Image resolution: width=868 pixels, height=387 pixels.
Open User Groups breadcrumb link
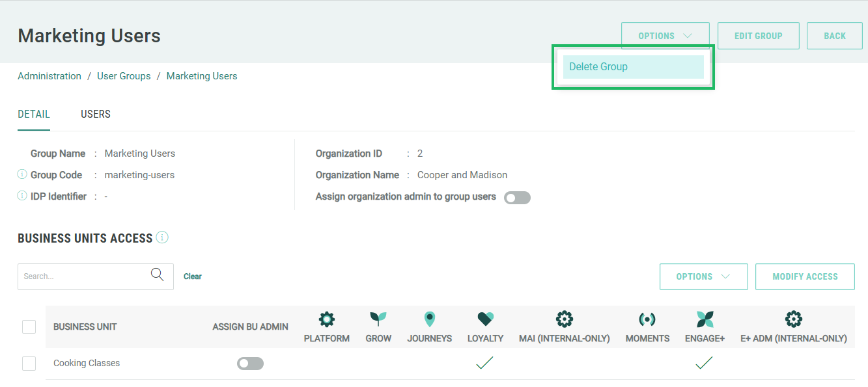point(124,76)
